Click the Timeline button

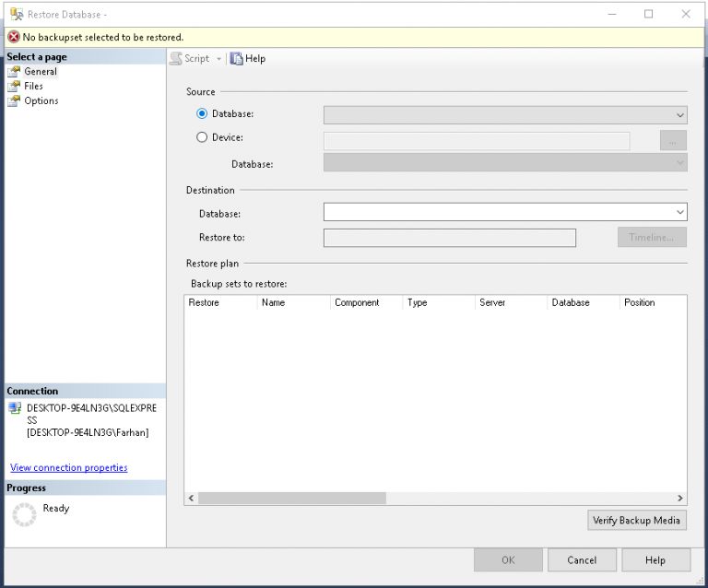coord(652,237)
